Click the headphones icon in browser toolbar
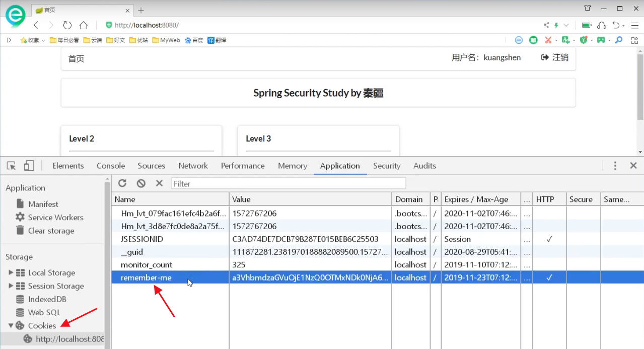This screenshot has width=644, height=349. [602, 25]
